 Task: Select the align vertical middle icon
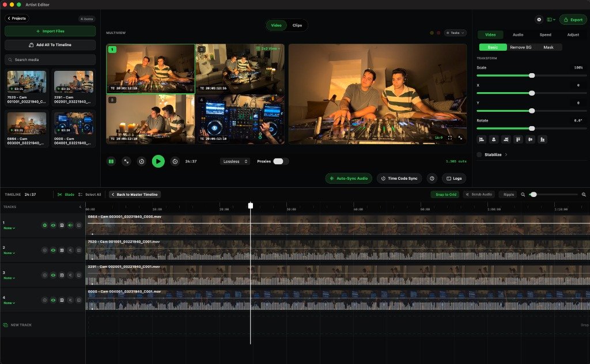530,139
